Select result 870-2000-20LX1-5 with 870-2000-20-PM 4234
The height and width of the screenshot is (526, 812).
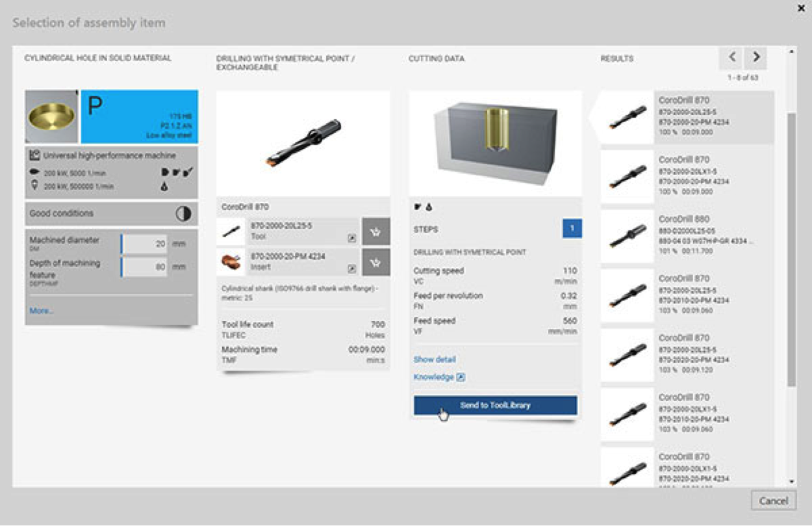tap(687, 177)
